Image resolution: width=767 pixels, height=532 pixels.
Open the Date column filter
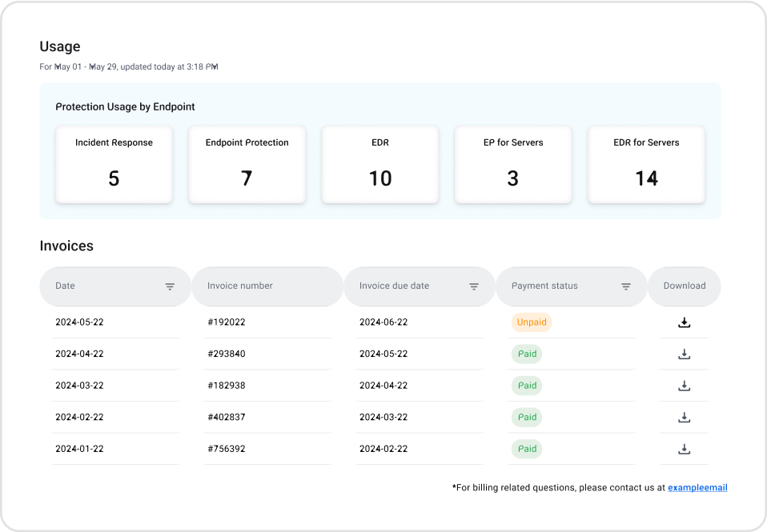click(170, 286)
